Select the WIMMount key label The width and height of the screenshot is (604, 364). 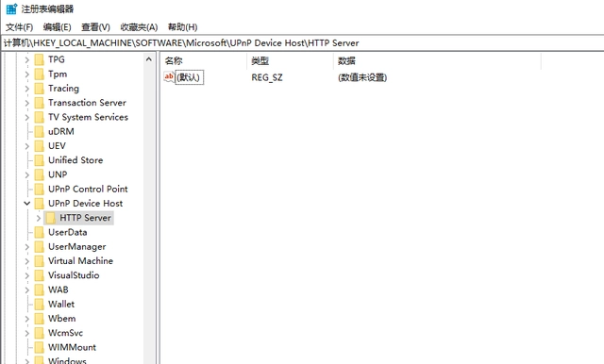click(x=72, y=347)
